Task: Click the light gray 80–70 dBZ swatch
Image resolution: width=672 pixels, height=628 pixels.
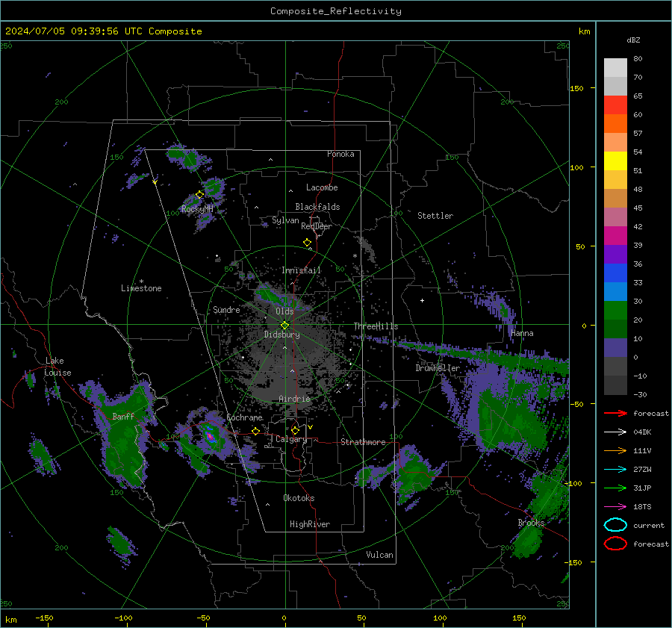Action: [x=615, y=68]
